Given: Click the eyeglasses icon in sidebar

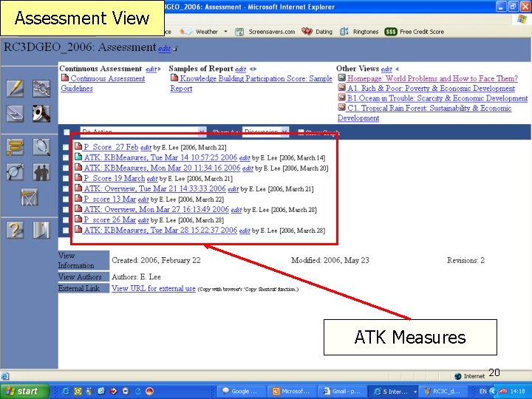Looking at the screenshot, I should point(15,172).
